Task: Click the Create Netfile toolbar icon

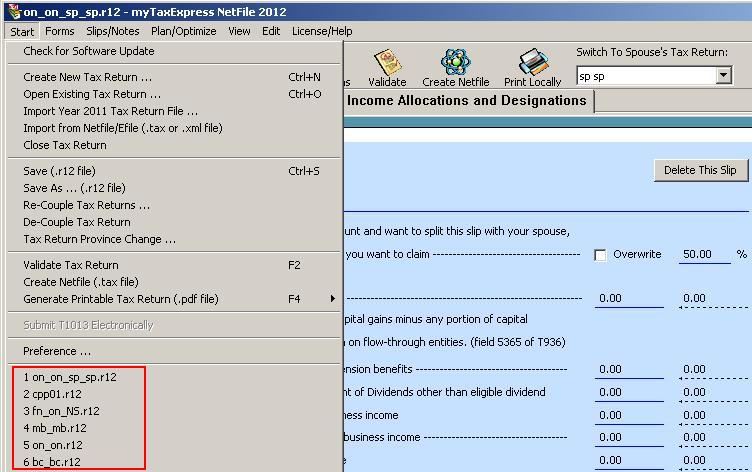Action: (x=456, y=68)
